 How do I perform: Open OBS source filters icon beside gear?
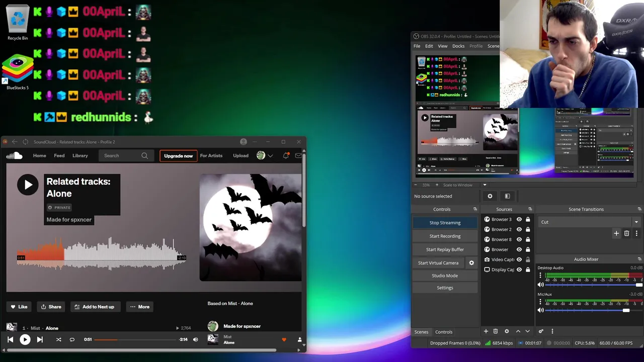tap(507, 196)
